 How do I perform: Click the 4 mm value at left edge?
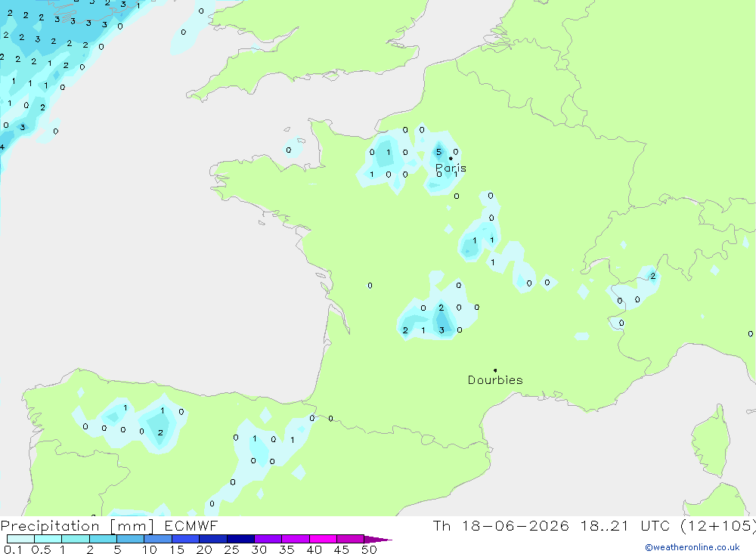2,147
